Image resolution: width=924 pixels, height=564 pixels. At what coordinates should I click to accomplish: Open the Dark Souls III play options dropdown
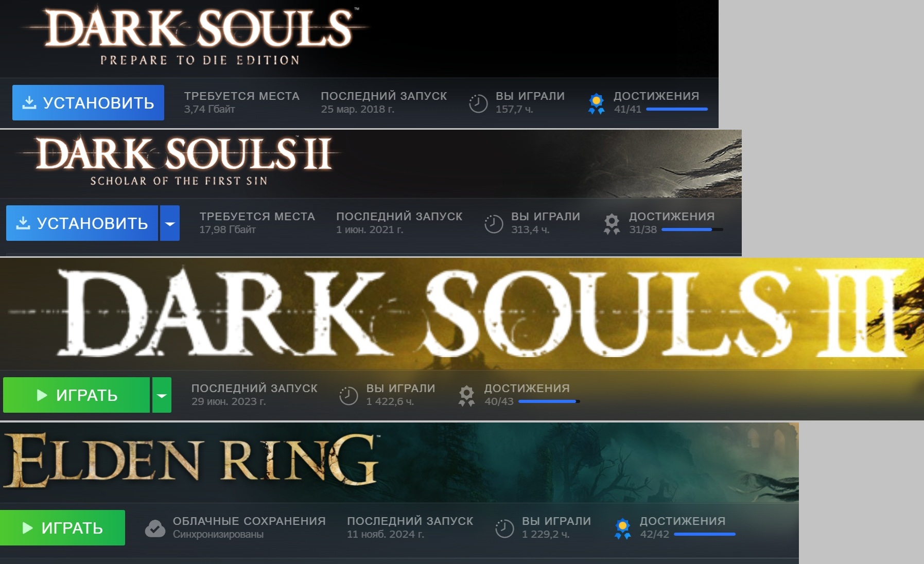point(162,395)
